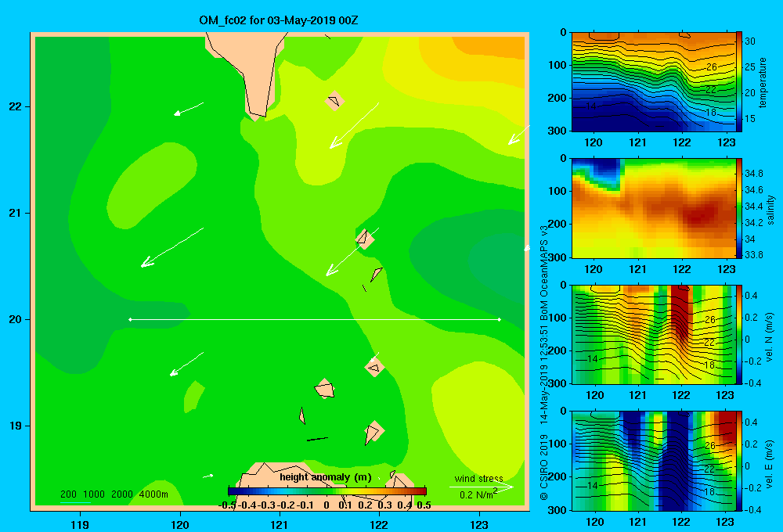Click the cyan line under the 200 legend

tap(75, 502)
